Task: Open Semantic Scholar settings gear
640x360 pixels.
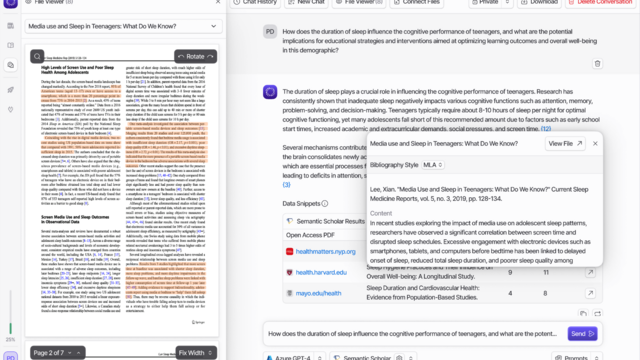Action: click(399, 358)
